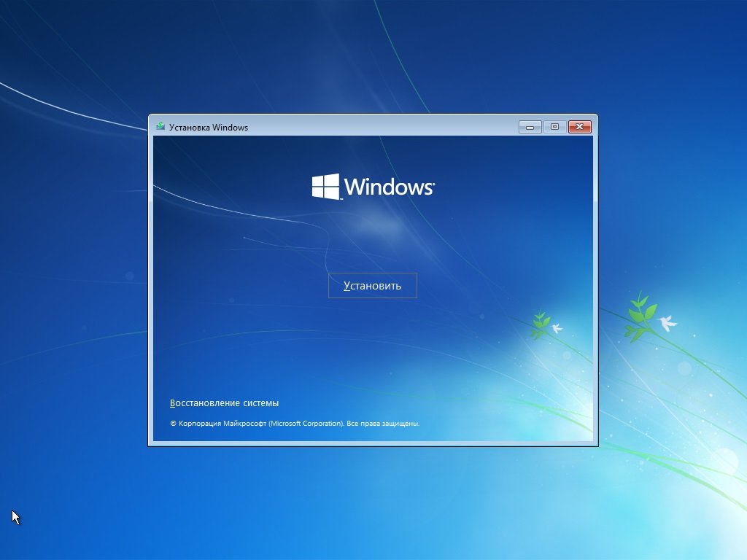Viewport: 747px width, 560px height.
Task: Click the Установка Windows title text
Action: tap(209, 127)
